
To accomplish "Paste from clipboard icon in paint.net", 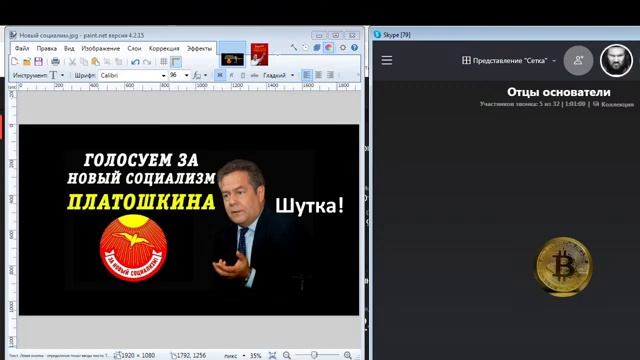I will 95,62.
